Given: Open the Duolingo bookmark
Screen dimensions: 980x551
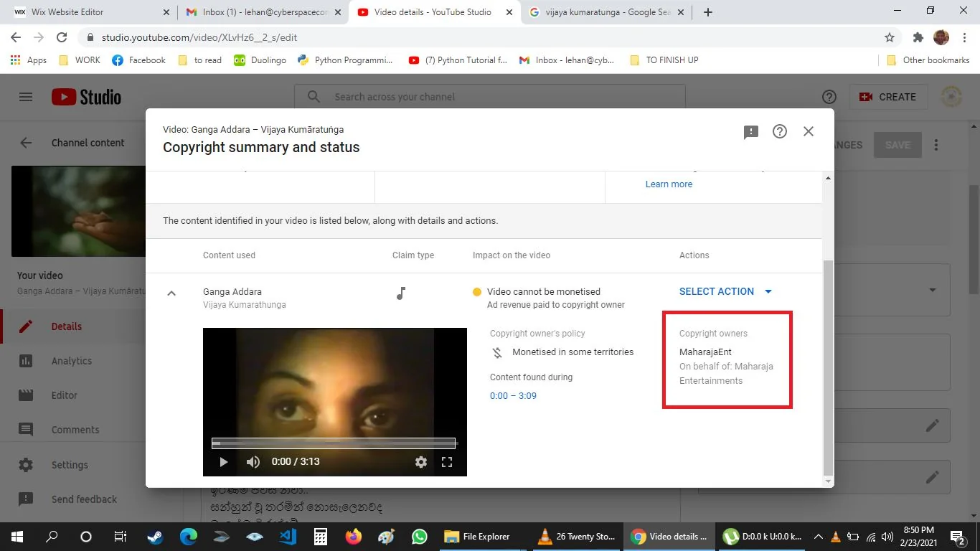Looking at the screenshot, I should pos(260,60).
